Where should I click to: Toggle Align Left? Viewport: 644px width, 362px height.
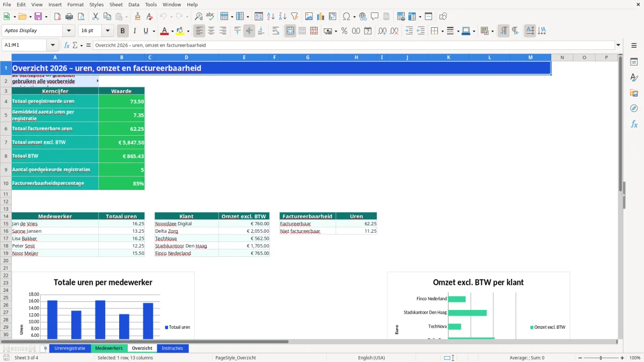click(199, 31)
